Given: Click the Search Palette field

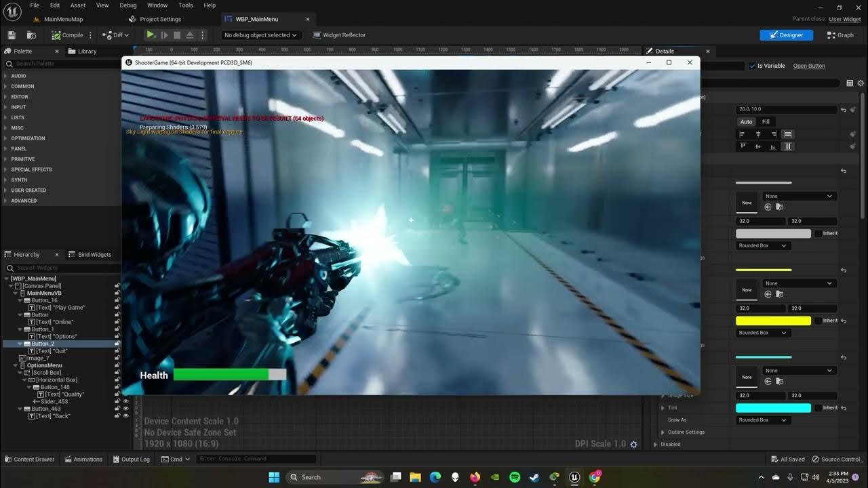Looking at the screenshot, I should click(x=63, y=64).
